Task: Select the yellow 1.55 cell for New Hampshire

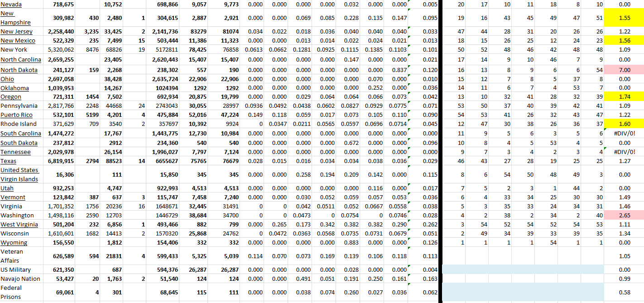Action: pyautogui.click(x=624, y=18)
